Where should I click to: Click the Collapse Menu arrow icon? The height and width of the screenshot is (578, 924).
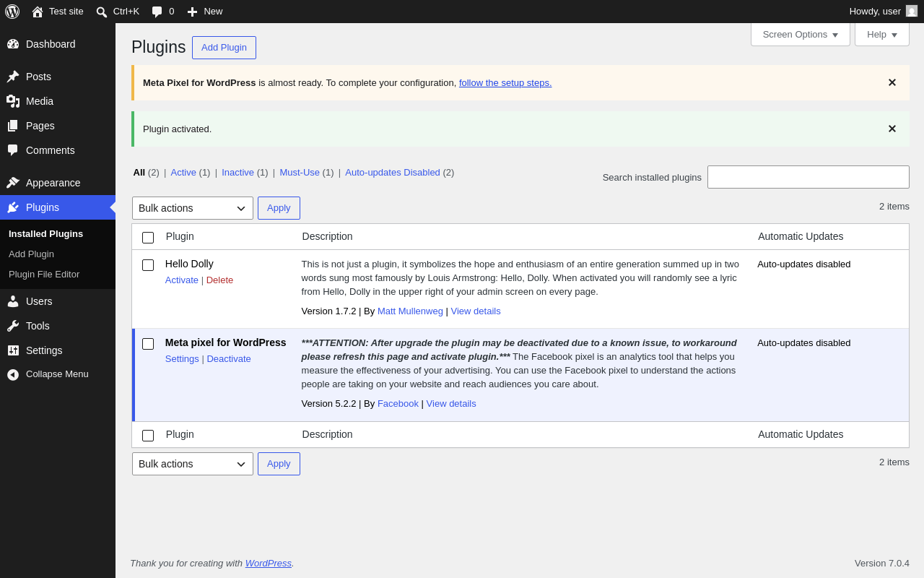[13, 374]
